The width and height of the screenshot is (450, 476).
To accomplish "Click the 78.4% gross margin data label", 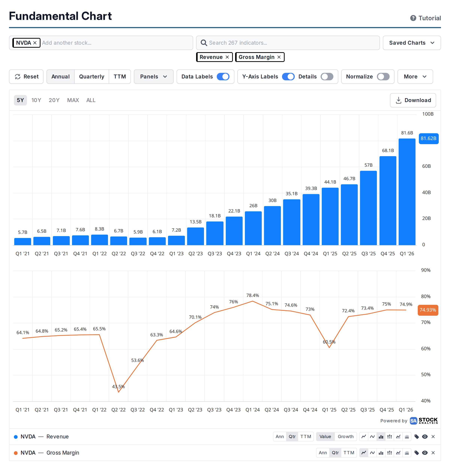I will (253, 295).
